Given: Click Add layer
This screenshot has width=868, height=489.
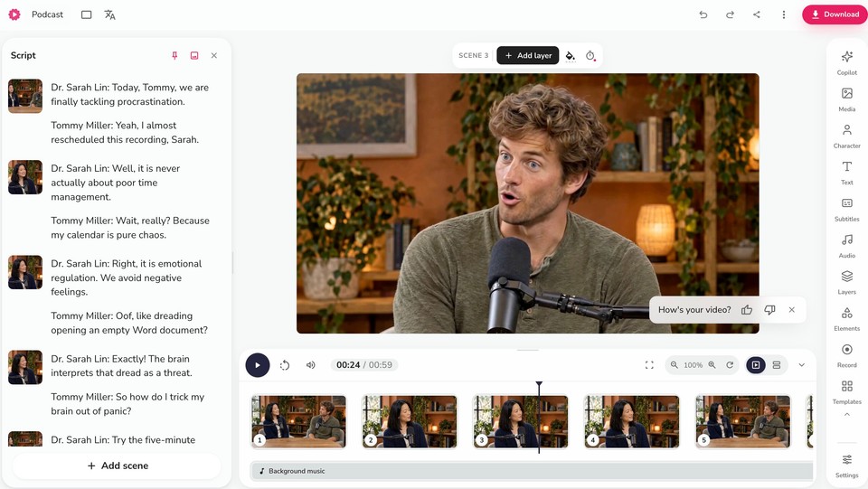Looking at the screenshot, I should pos(527,55).
